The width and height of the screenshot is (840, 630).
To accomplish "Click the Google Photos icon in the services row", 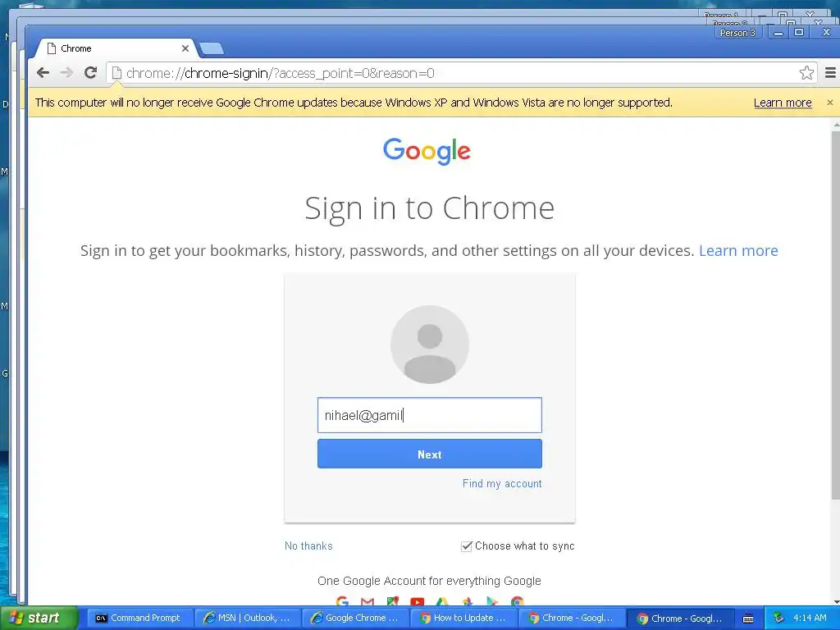I will click(467, 602).
